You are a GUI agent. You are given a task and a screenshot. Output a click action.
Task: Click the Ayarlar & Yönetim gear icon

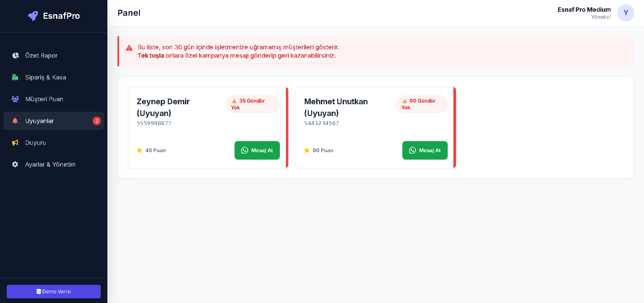15,164
